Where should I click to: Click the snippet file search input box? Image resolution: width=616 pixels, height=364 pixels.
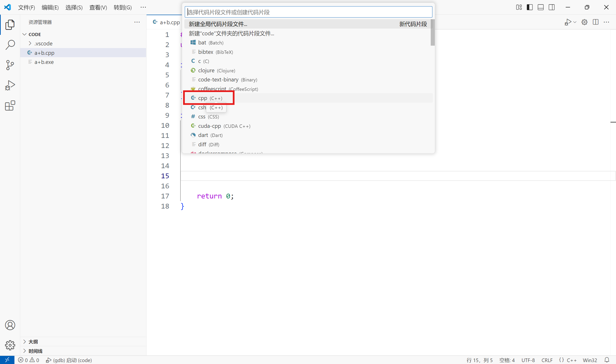click(x=308, y=12)
